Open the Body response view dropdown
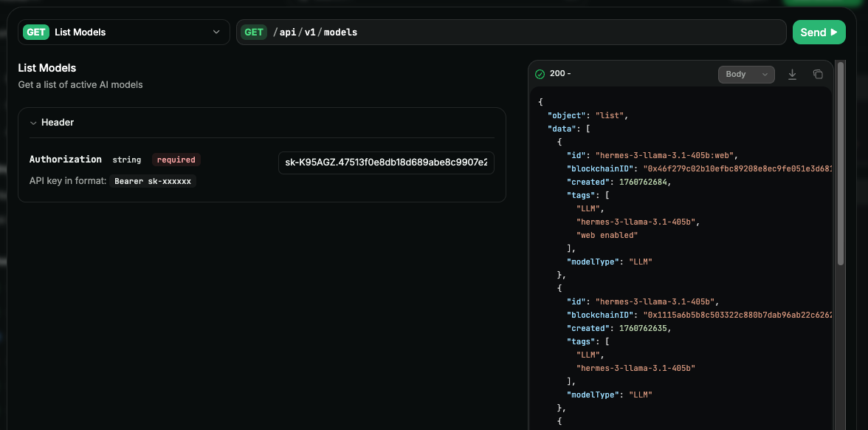868x430 pixels. tap(746, 74)
